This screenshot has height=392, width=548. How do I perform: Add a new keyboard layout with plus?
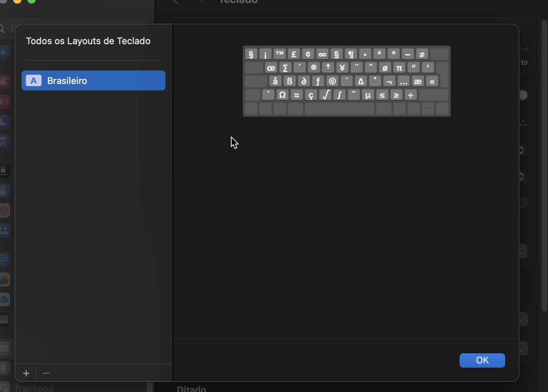26,373
